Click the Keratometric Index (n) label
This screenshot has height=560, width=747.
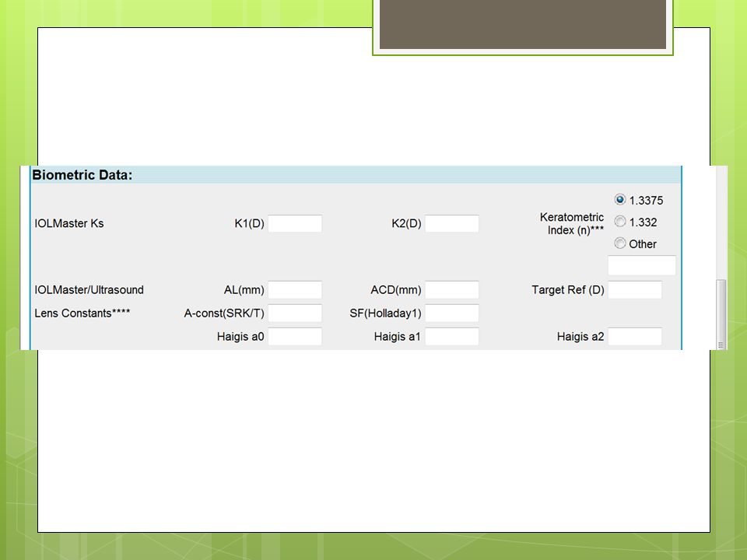click(x=572, y=223)
